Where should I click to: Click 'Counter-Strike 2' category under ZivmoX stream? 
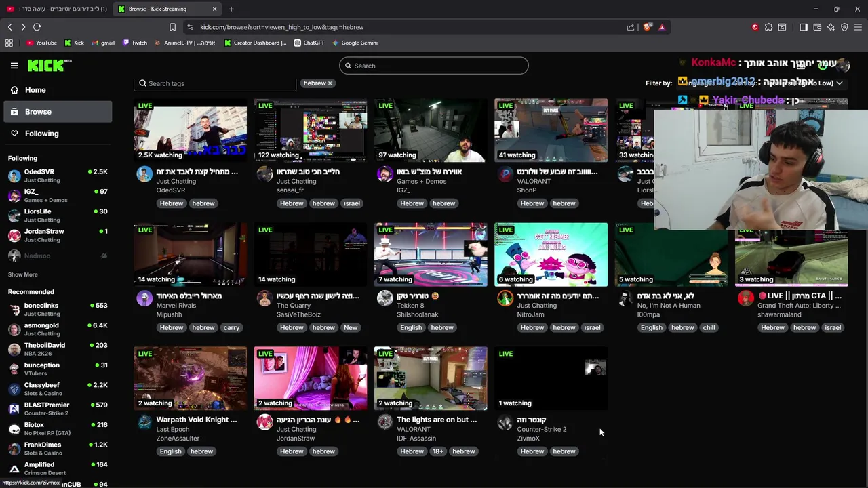pyautogui.click(x=542, y=429)
